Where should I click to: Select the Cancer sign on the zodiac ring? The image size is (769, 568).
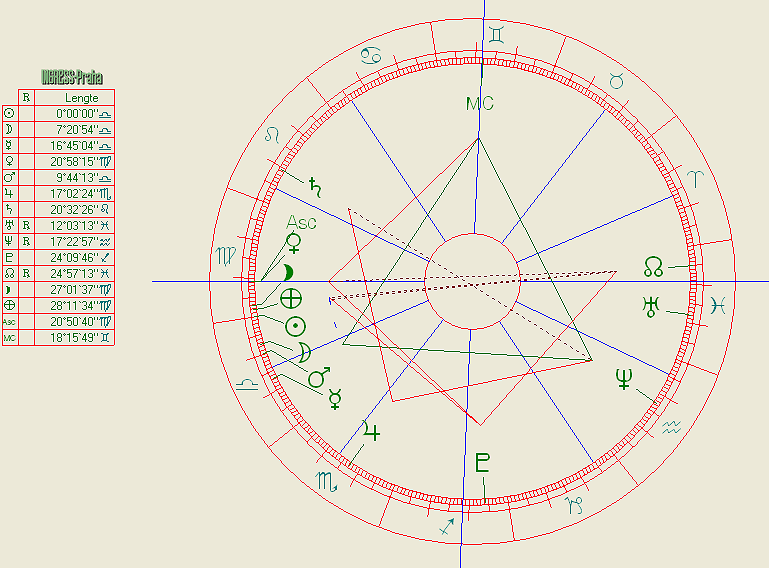click(371, 54)
